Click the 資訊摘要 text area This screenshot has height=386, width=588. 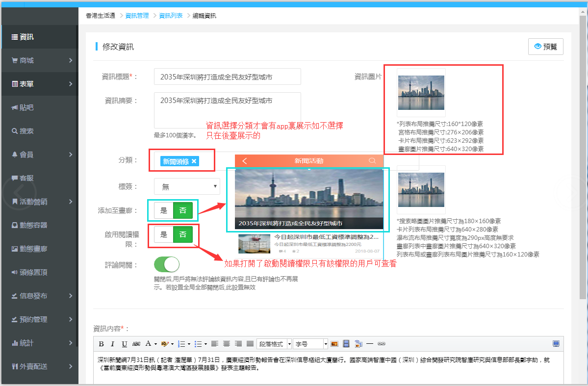(227, 110)
